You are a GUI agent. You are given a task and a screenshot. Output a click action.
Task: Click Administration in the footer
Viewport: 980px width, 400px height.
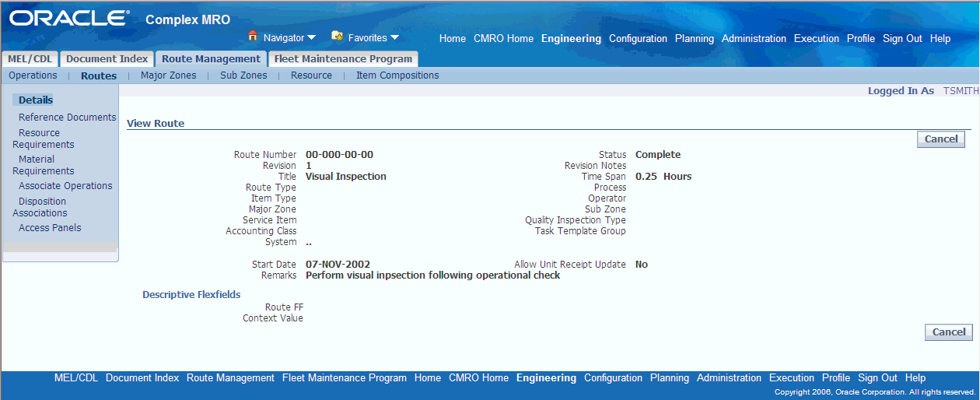(729, 378)
